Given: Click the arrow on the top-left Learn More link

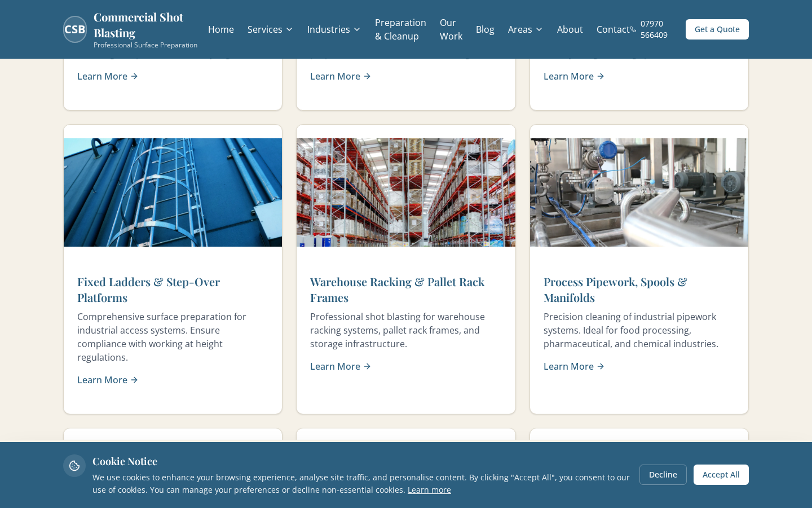Looking at the screenshot, I should click(x=134, y=76).
